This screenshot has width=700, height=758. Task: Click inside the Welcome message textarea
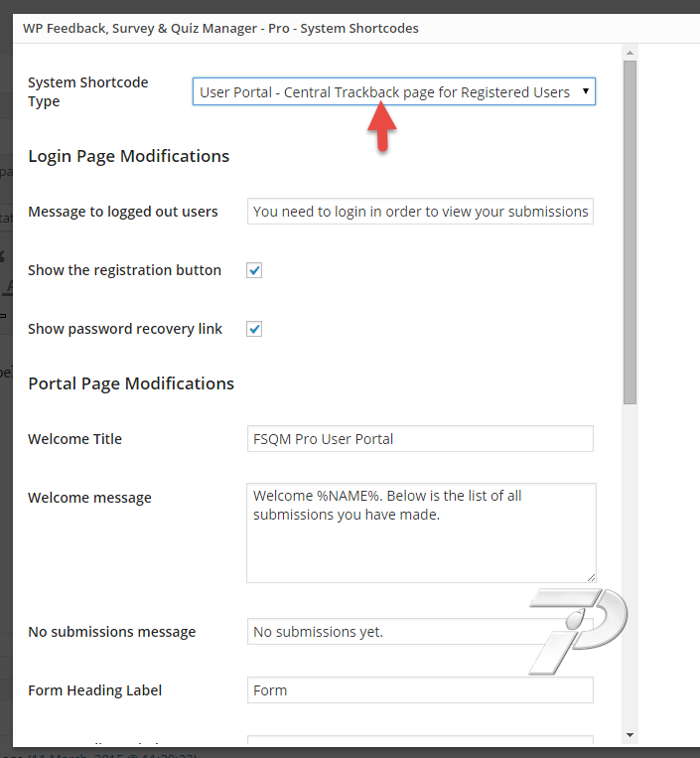coord(420,532)
